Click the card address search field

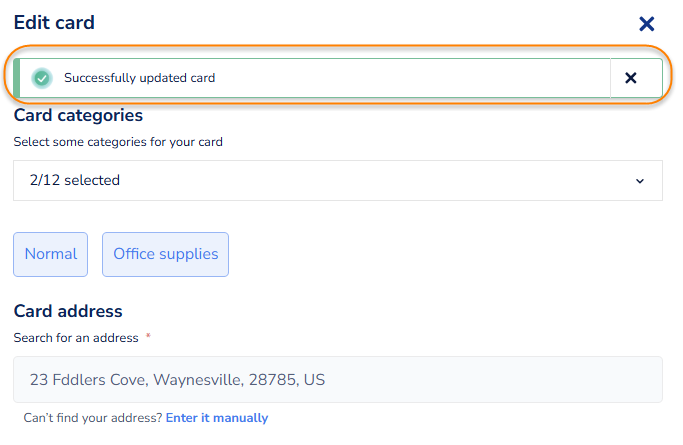(x=337, y=380)
